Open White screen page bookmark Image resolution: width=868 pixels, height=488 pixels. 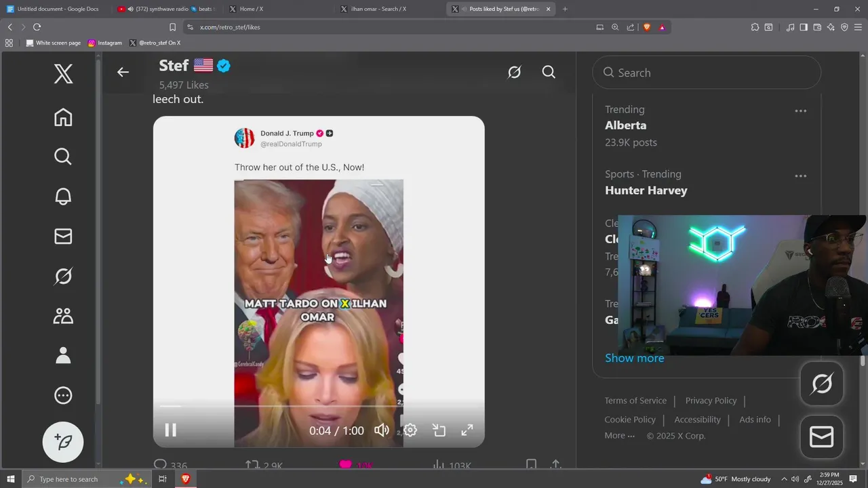tap(54, 43)
